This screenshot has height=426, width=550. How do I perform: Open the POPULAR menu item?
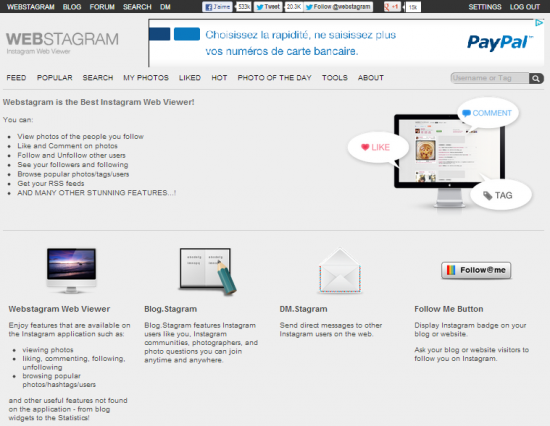[x=55, y=78]
